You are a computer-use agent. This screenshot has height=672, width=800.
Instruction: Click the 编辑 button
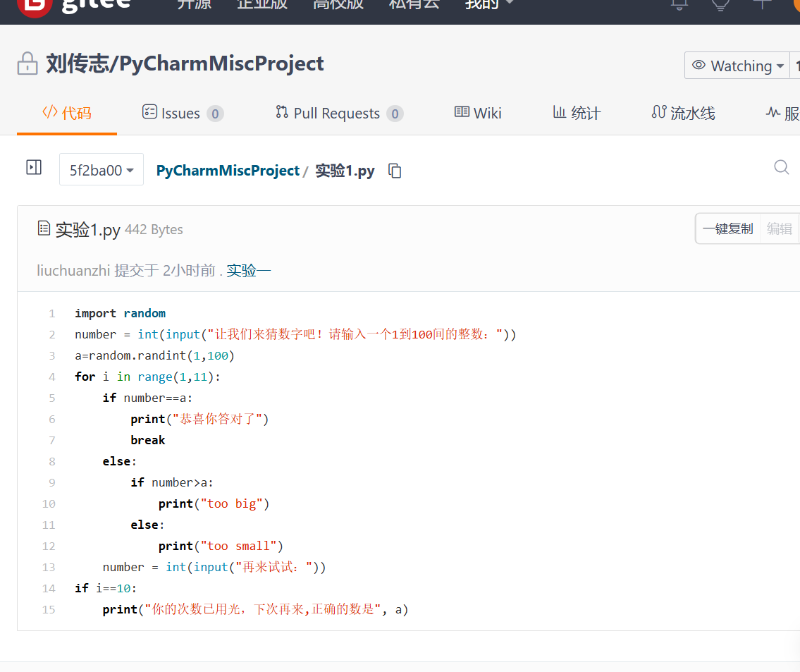click(x=779, y=228)
